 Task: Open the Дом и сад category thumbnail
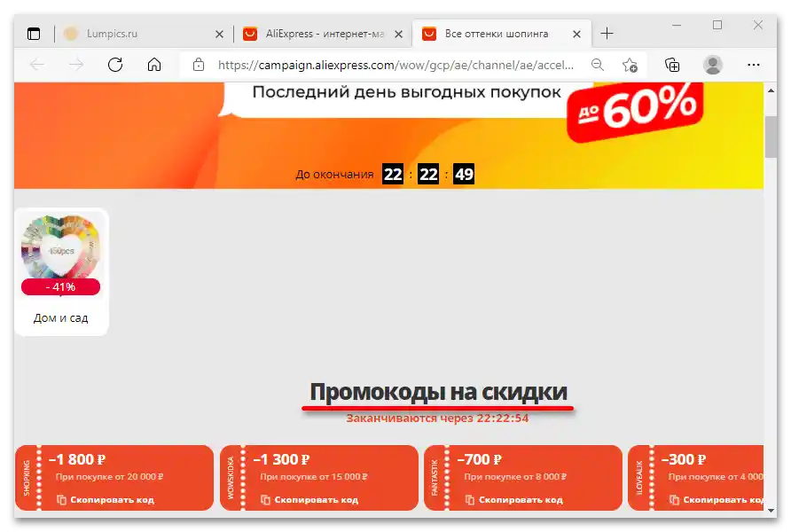coord(60,247)
